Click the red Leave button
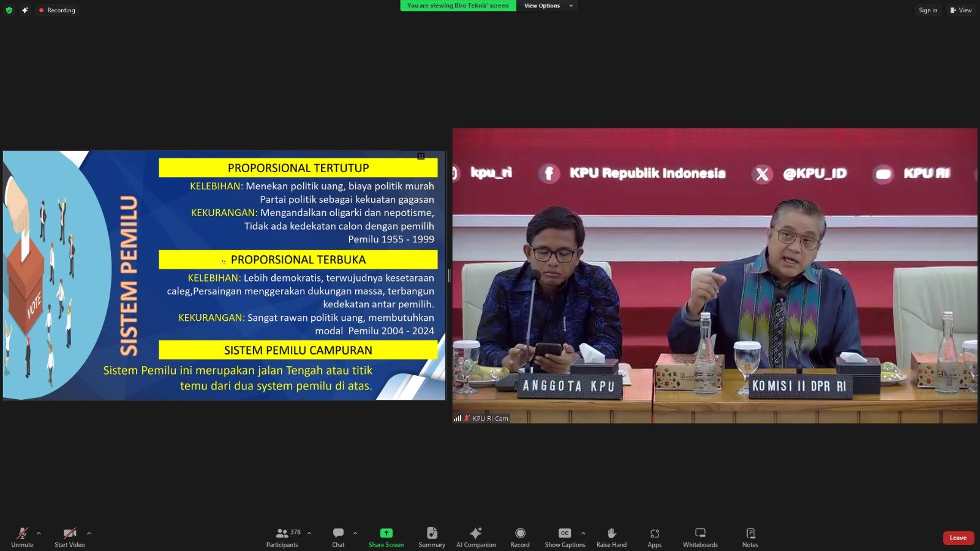 958,538
